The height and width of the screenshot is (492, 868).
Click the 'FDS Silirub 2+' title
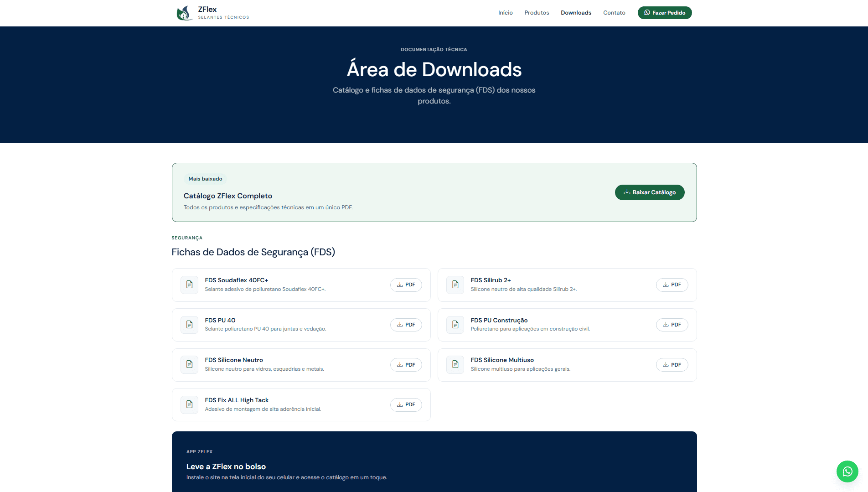tap(491, 280)
